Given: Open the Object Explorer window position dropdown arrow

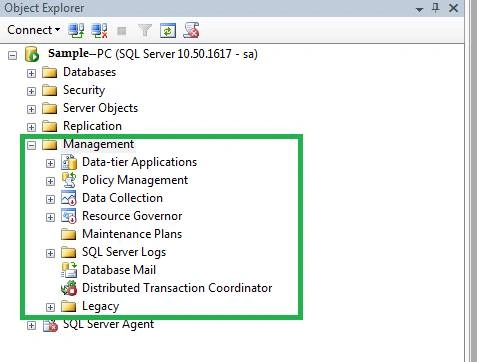Looking at the screenshot, I should [420, 9].
